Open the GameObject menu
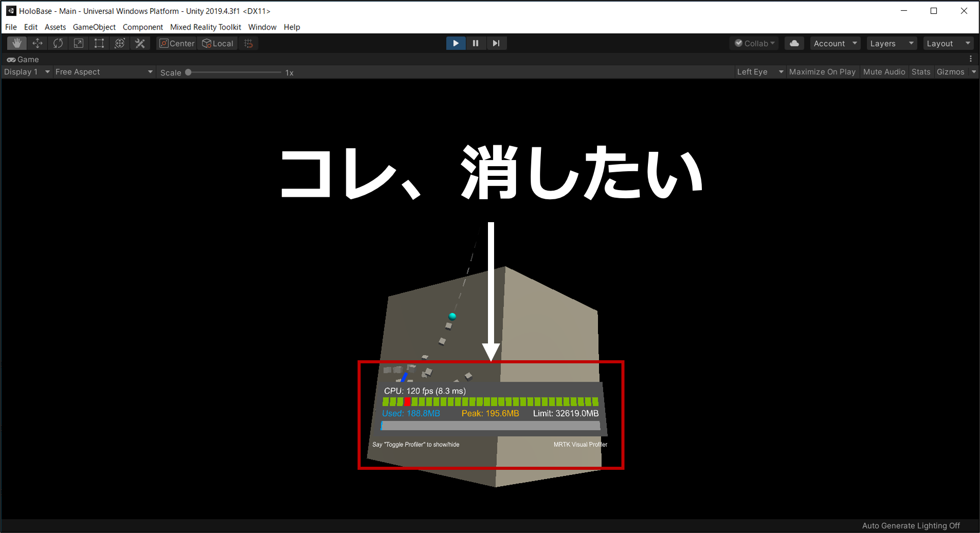 point(94,27)
